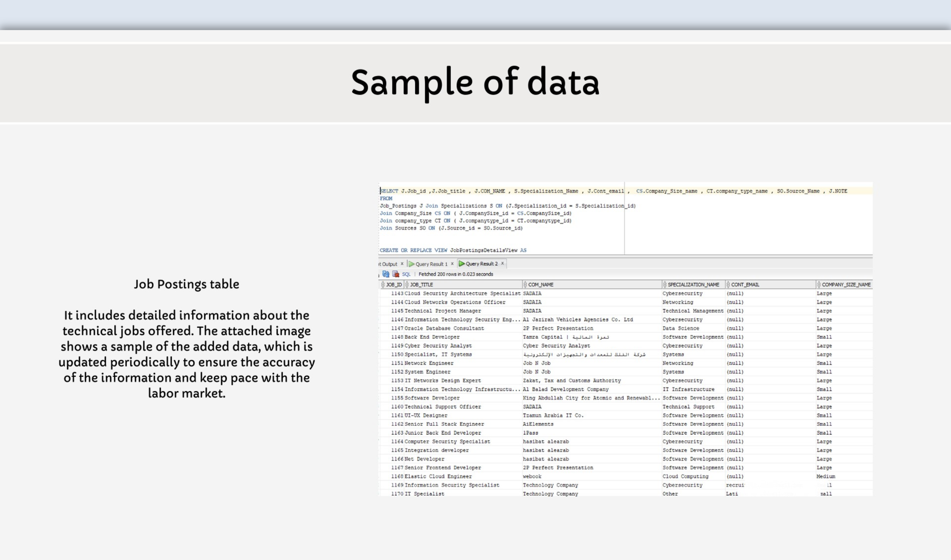951x560 pixels.
Task: Select the 'Cloud Networks Operations Officer' cell
Action: click(463, 302)
